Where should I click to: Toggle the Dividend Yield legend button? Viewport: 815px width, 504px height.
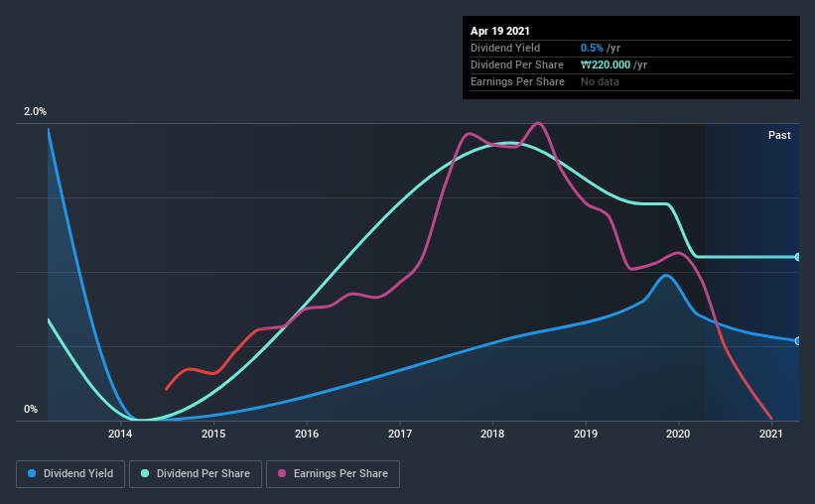pos(70,474)
